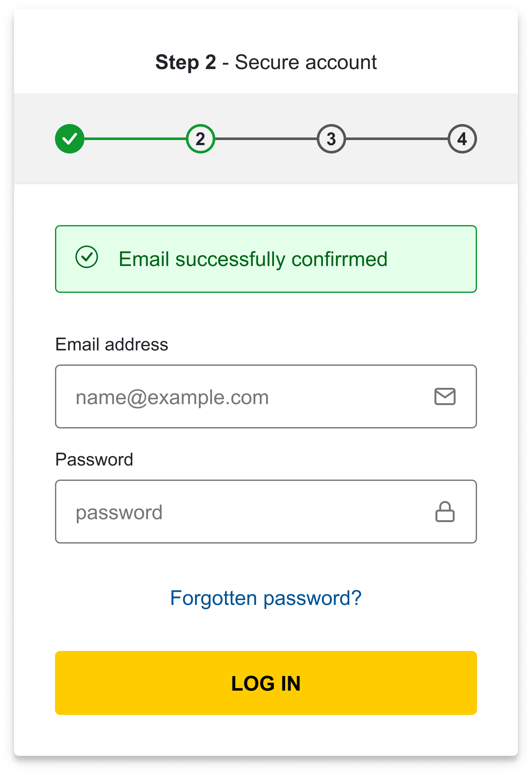Screen dimensions: 532x775
Task: Click the grey progress line between steps 2 and 3
Action: click(x=266, y=139)
